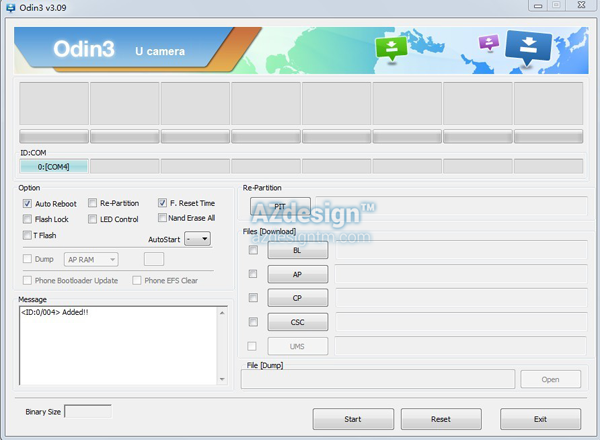Check the Nand Erase All option

point(162,218)
